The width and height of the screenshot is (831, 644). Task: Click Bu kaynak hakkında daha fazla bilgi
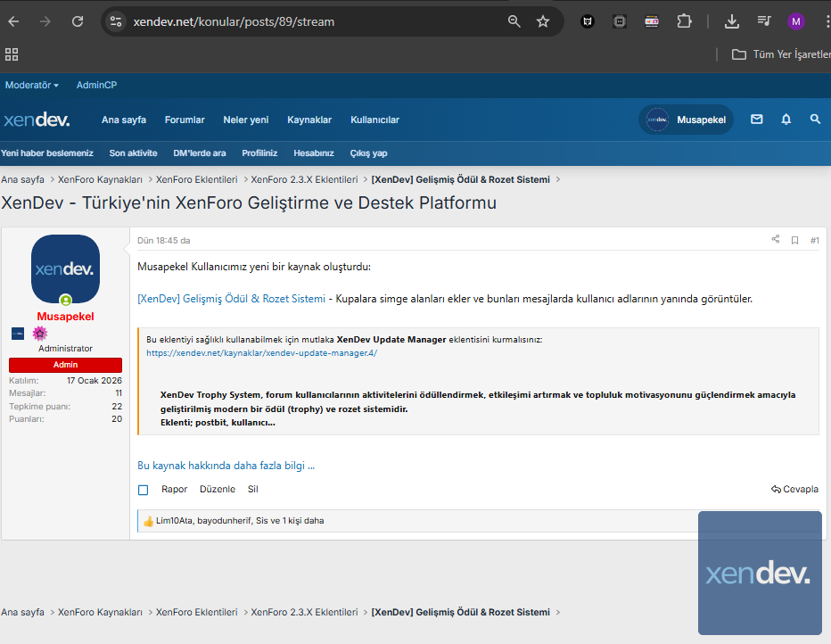coord(226,466)
